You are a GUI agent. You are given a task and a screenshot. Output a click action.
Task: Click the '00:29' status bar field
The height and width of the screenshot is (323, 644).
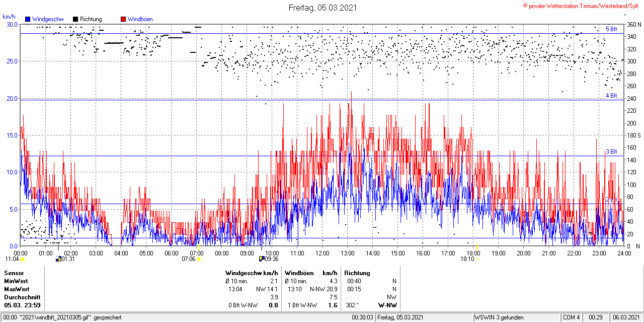point(596,317)
